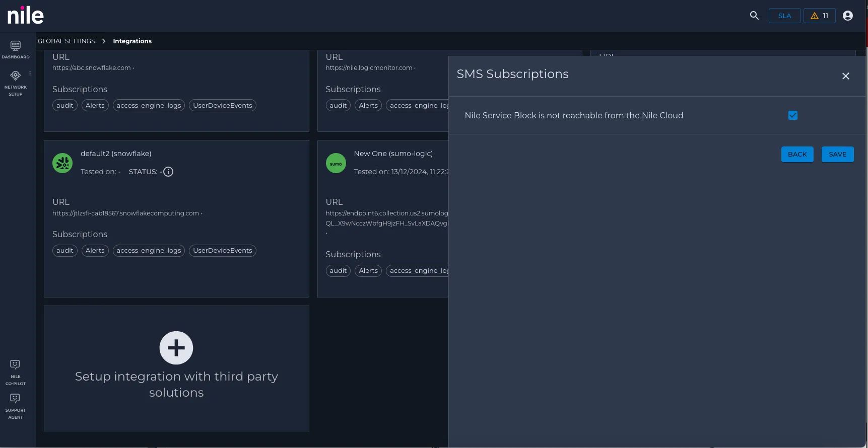
Task: Click the plus icon to setup integration
Action: pyautogui.click(x=176, y=348)
